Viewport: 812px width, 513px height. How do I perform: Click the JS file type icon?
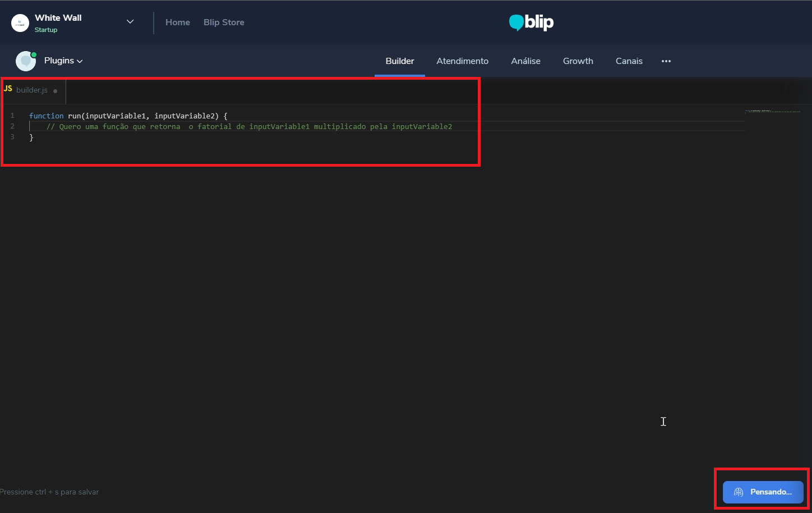(x=8, y=89)
